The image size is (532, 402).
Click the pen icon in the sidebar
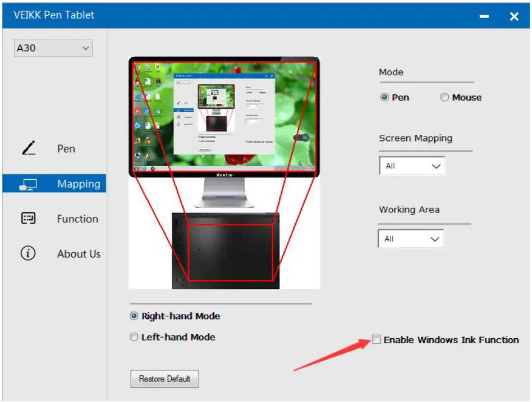[29, 148]
